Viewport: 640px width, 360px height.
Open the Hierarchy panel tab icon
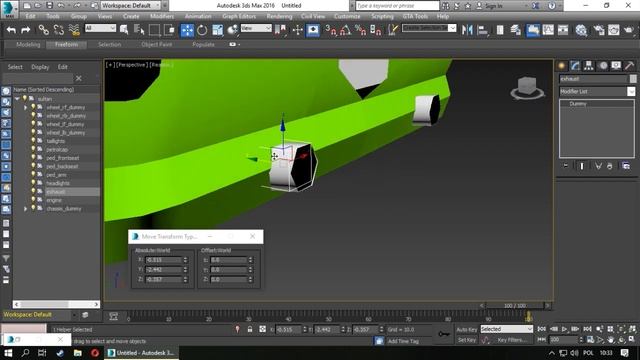coord(588,65)
